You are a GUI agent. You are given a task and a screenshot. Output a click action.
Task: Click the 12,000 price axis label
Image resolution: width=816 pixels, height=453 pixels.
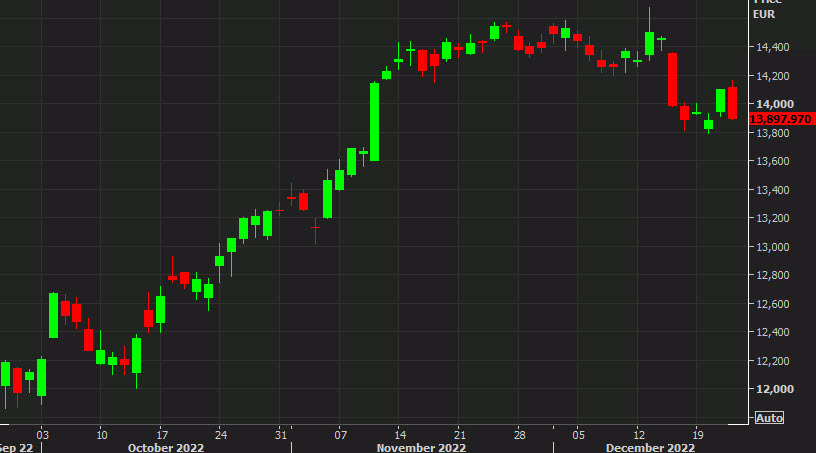[774, 389]
